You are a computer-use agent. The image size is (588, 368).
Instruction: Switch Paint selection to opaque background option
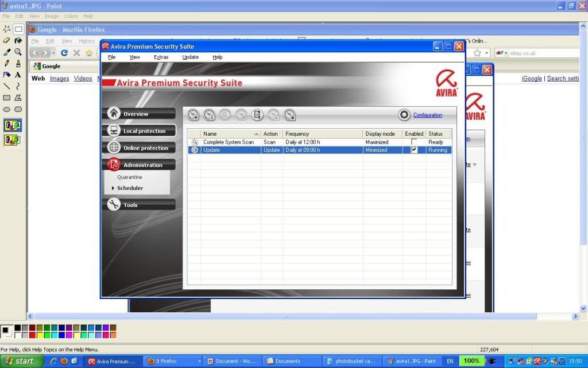pos(13,125)
